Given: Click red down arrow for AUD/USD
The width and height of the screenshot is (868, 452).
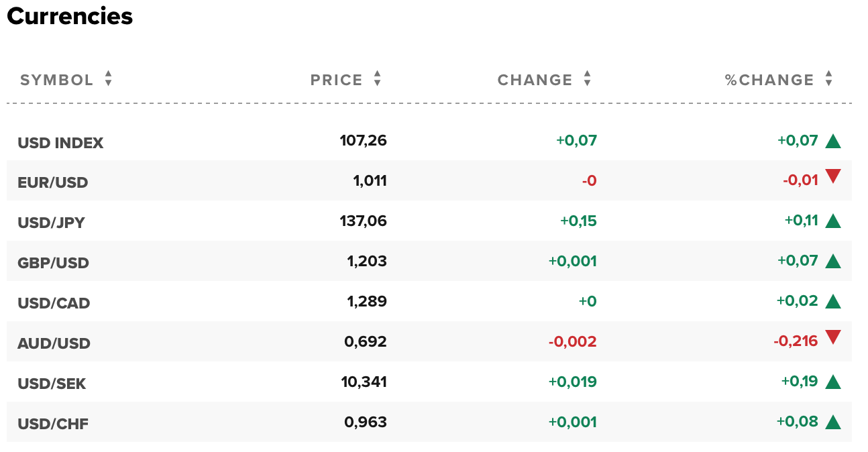Looking at the screenshot, I should 832,337.
